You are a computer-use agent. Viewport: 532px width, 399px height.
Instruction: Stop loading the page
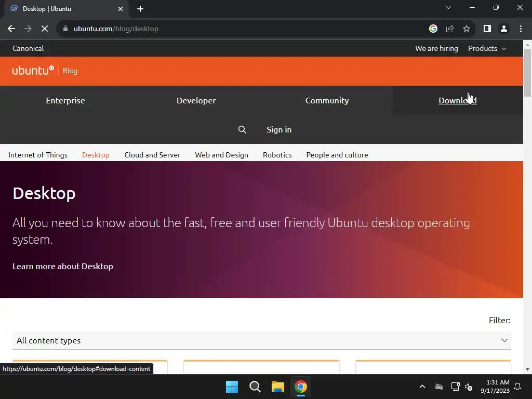pyautogui.click(x=45, y=29)
